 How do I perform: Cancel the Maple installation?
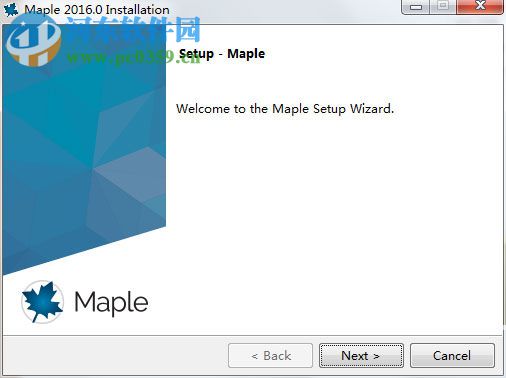click(x=452, y=356)
